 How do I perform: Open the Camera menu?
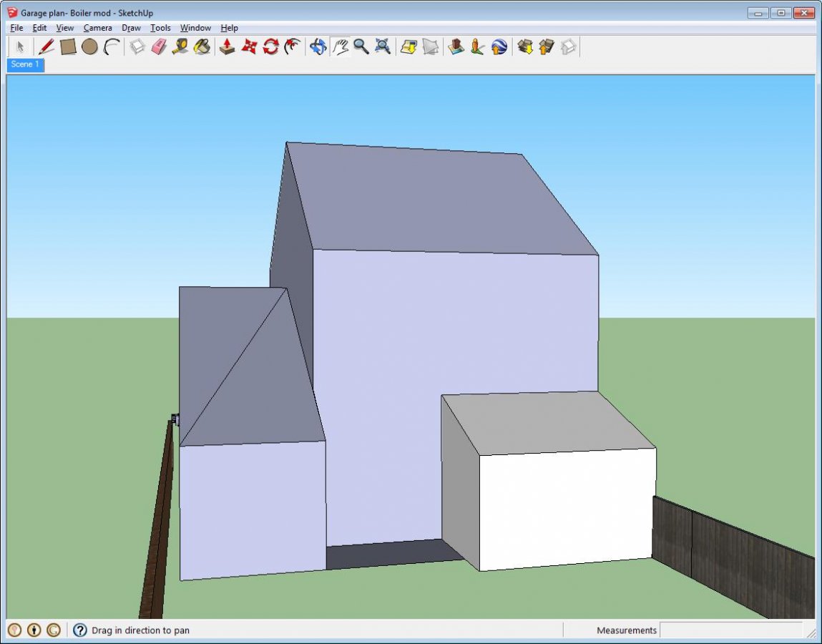point(97,28)
